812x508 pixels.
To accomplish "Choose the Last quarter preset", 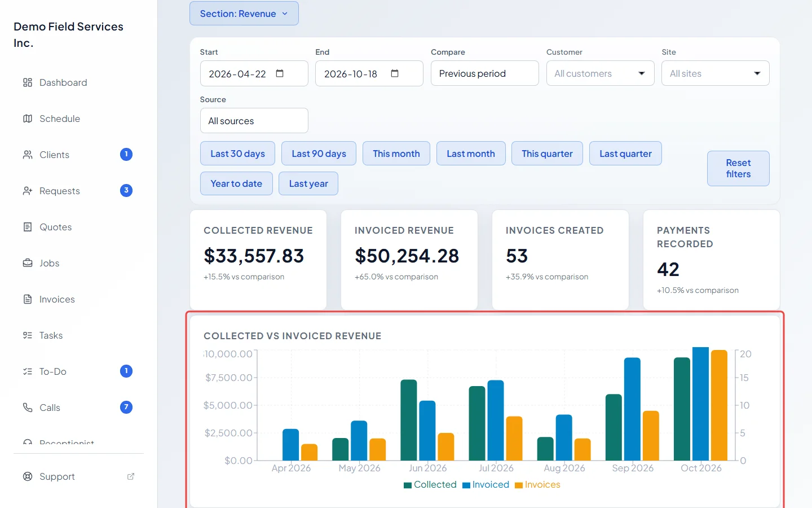I will pos(625,154).
